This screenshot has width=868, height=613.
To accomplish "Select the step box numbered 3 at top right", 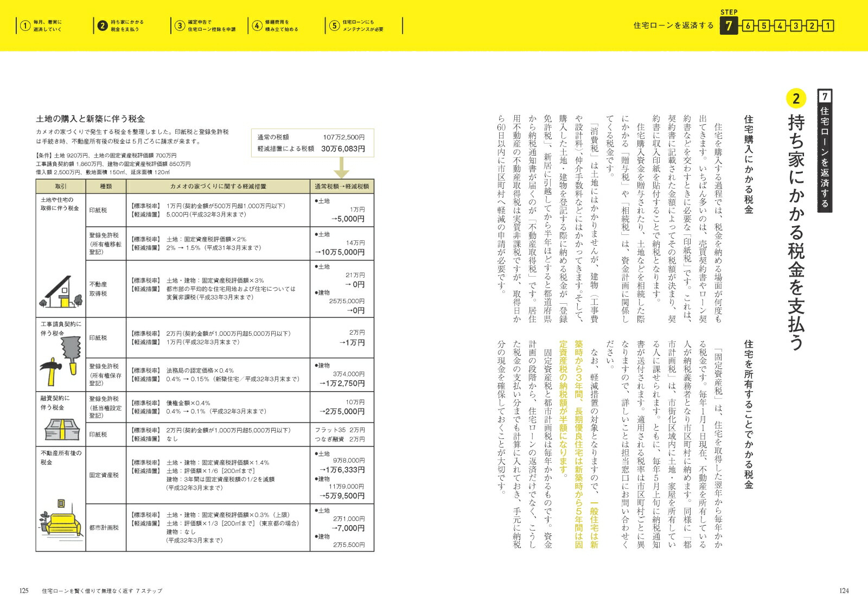I will [x=796, y=25].
